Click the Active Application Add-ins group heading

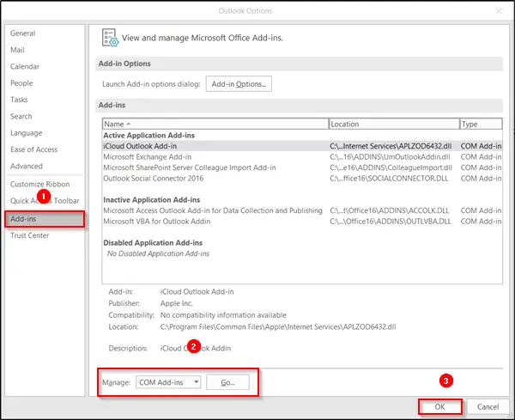(x=148, y=136)
